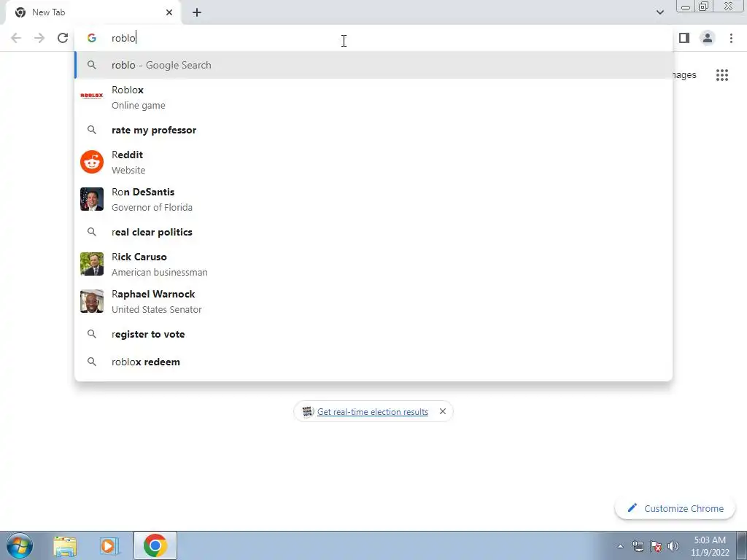Select 'roblo - Google Search' suggestion
Screen dimensions: 747x560
tap(373, 65)
